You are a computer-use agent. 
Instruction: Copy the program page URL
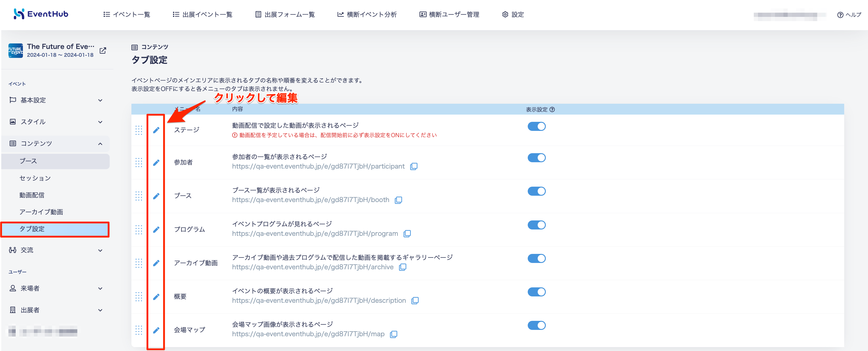407,234
